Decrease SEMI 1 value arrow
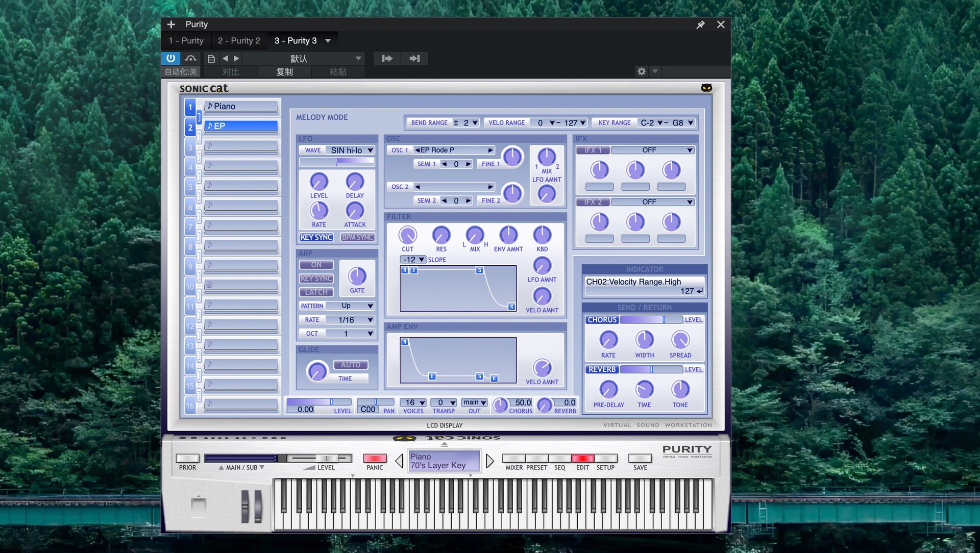The width and height of the screenshot is (980, 553). pyautogui.click(x=444, y=164)
